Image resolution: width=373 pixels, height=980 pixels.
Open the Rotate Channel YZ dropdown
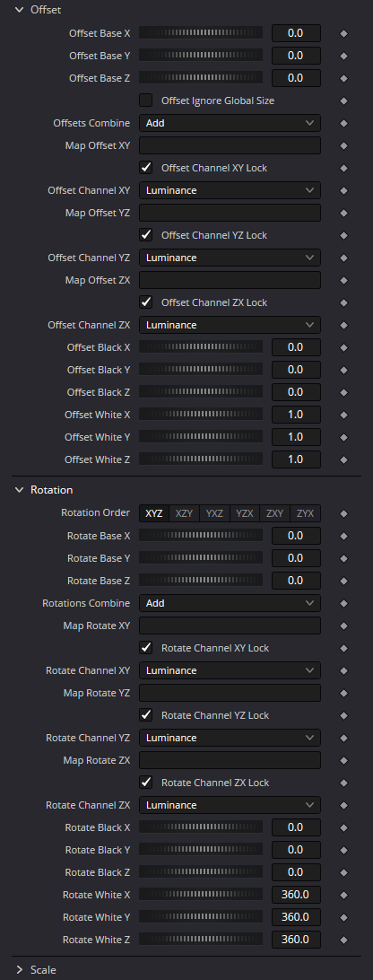[230, 738]
